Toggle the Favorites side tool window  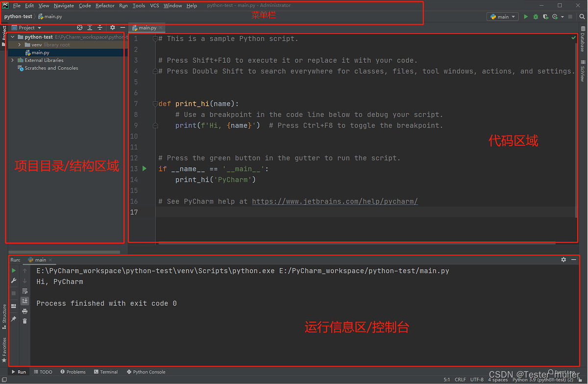(x=4, y=350)
